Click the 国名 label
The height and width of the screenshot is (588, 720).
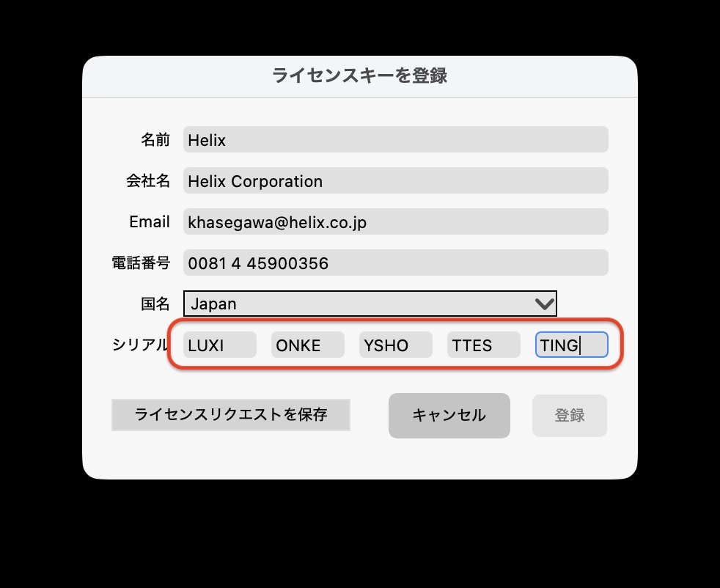(155, 304)
